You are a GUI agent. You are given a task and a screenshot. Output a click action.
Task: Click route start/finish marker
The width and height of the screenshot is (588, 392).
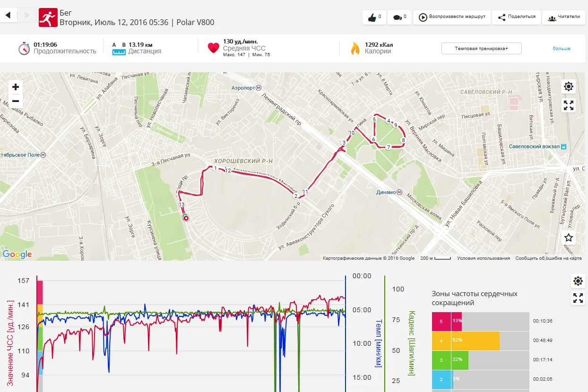pos(186,218)
